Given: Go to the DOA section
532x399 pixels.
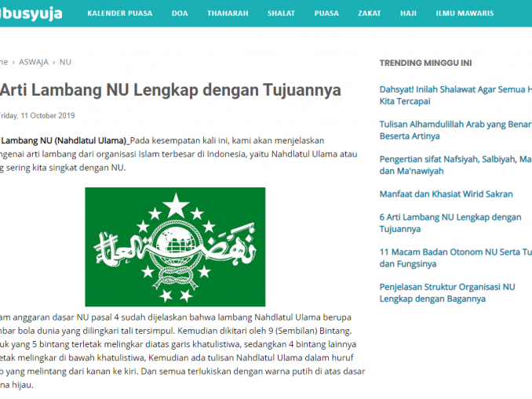Looking at the screenshot, I should (x=180, y=13).
